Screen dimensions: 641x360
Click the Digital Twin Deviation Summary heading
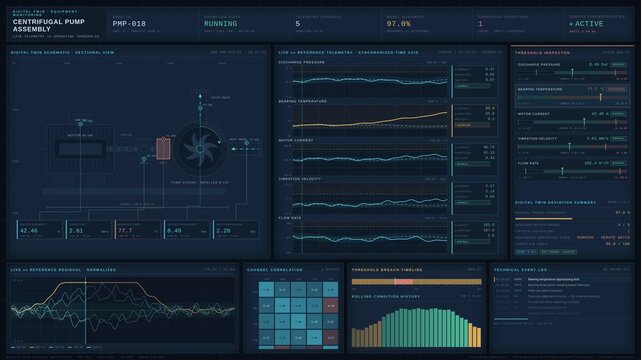(555, 202)
